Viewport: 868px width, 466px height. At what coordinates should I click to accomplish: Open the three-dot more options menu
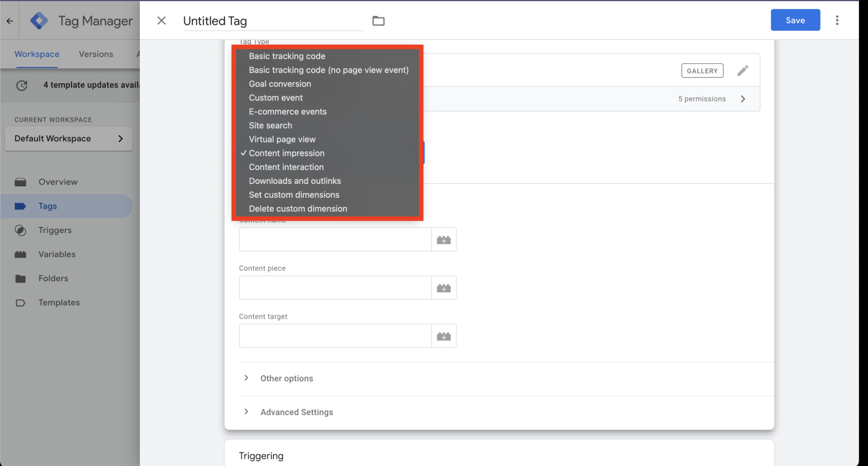tap(837, 20)
